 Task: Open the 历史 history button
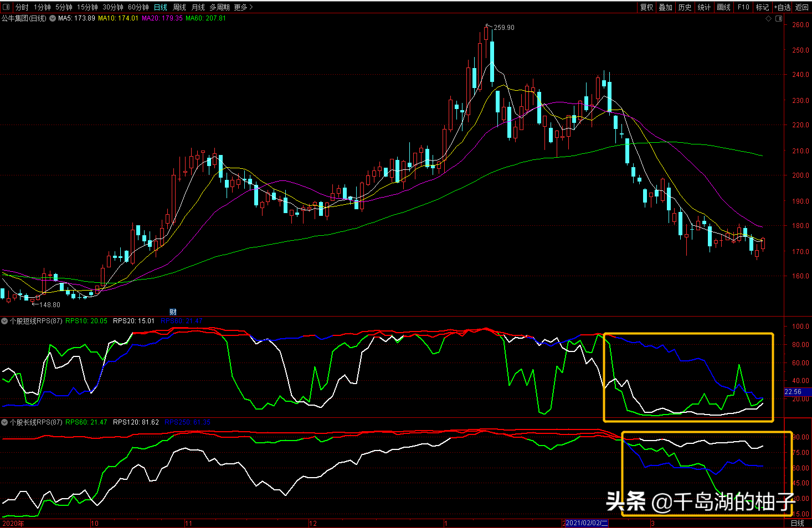tap(685, 7)
